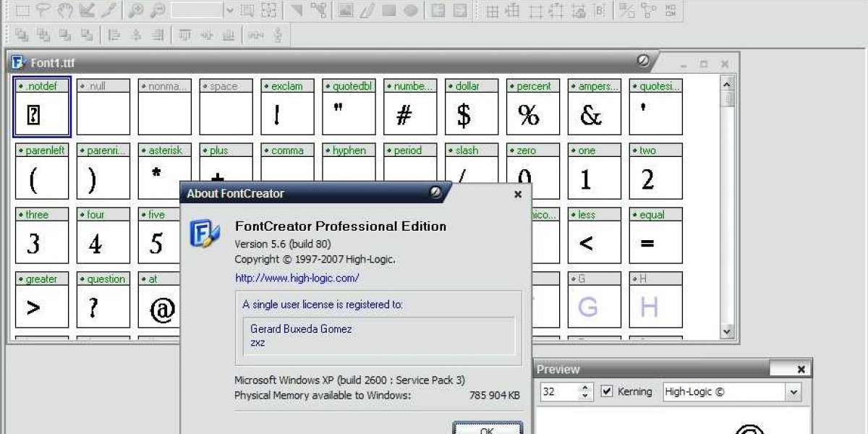868x434 pixels.
Task: Decrease preview font size with down arrow
Action: [585, 396]
